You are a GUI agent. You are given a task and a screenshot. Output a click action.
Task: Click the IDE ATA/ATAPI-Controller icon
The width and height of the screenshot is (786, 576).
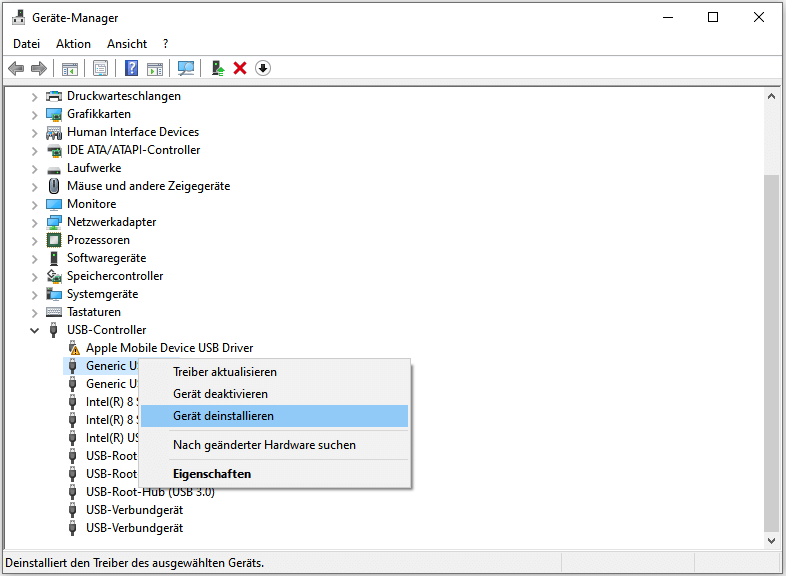[x=54, y=150]
